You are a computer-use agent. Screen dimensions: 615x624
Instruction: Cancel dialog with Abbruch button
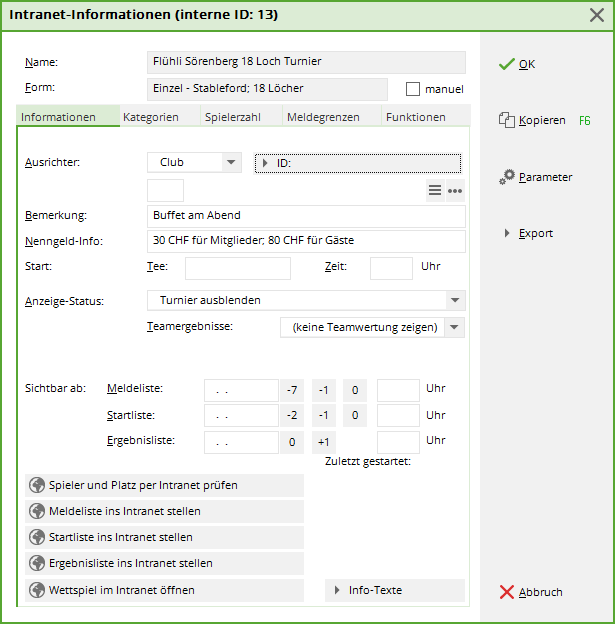(x=531, y=592)
